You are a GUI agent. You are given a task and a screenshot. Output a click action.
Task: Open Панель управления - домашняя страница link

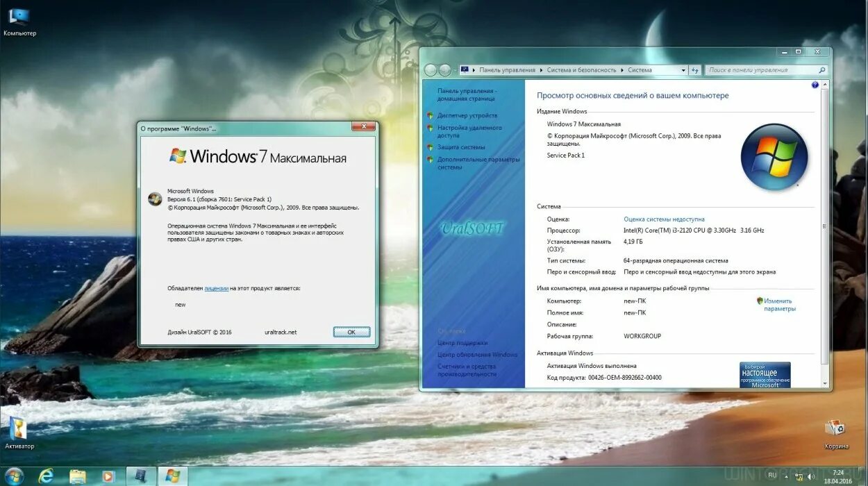pos(467,94)
